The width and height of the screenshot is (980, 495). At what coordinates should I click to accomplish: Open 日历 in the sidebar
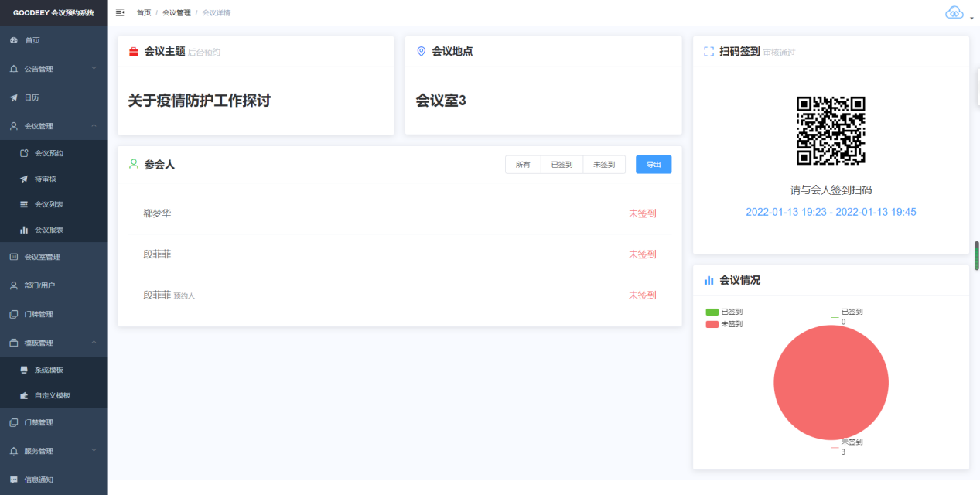tap(53, 97)
